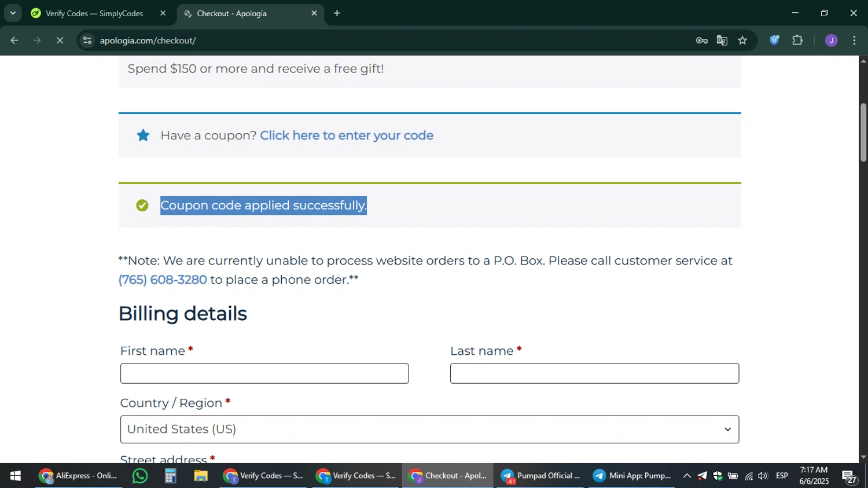Click the Billing details heading
The image size is (868, 488).
183,314
